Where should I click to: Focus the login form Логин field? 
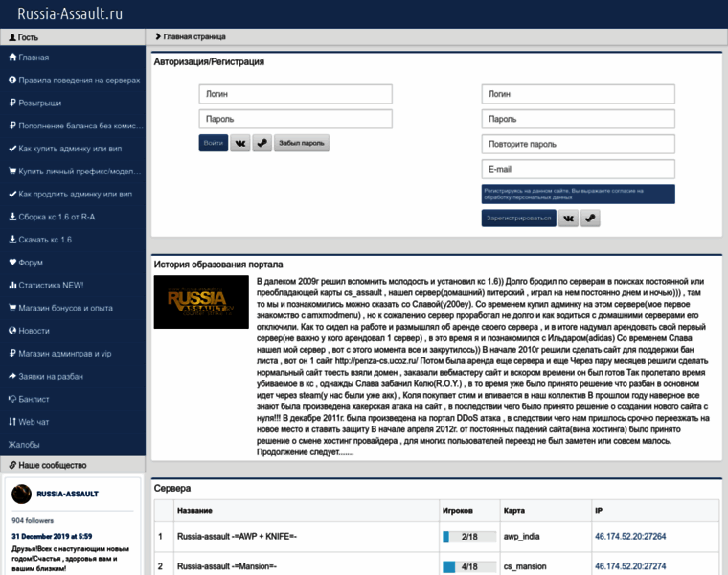coord(295,94)
